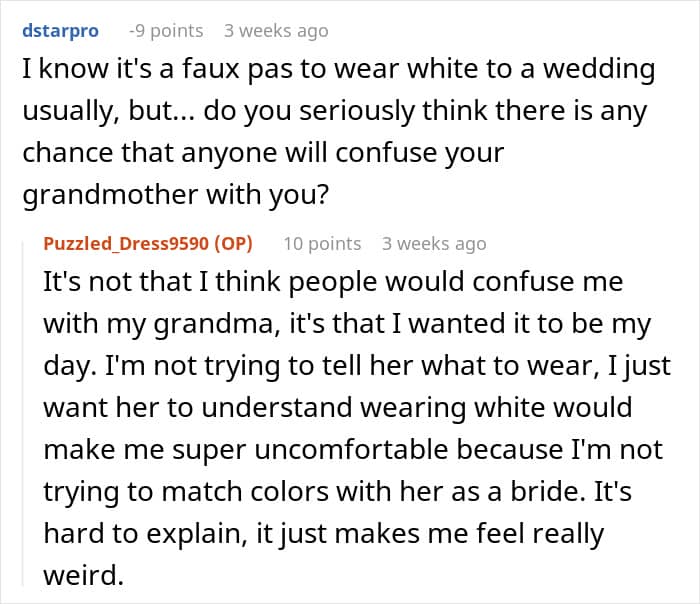Click the line starting 'It's not that I think'

coord(333,282)
